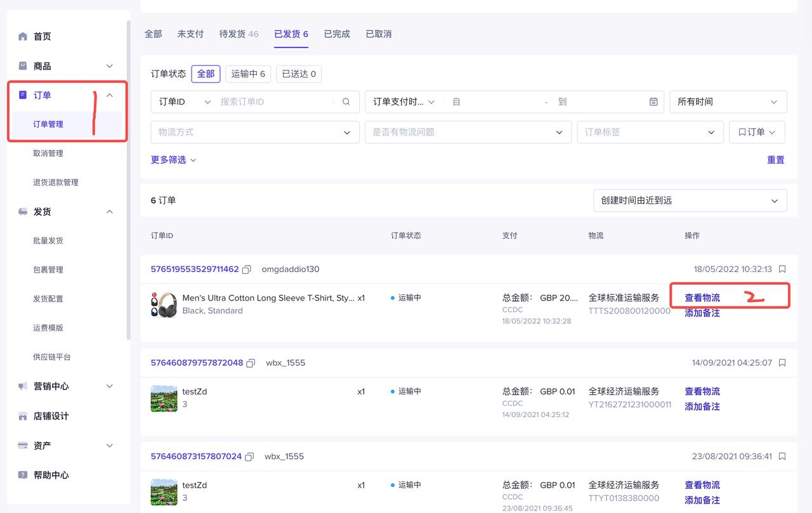Viewport: 812px width, 513px height.
Task: Copy order ID 576460879757872048 with copy icon
Action: click(251, 363)
